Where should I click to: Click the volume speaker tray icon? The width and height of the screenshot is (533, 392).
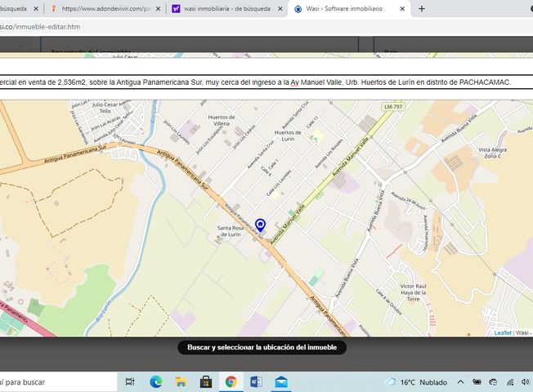(526, 382)
